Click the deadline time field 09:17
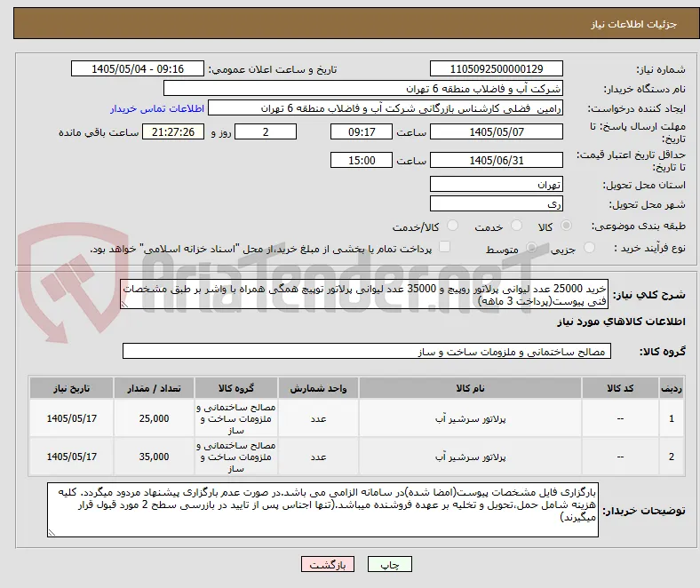 click(362, 132)
